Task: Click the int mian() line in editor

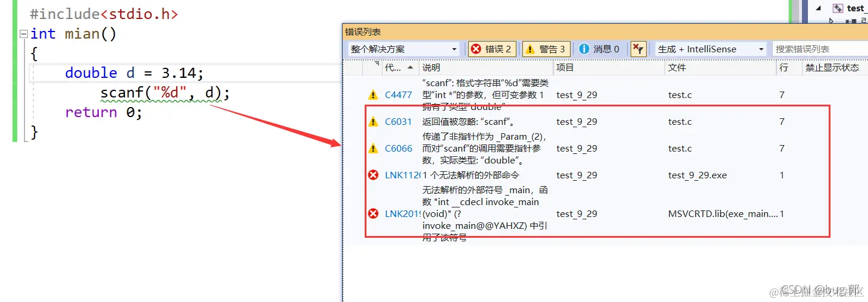Action: (x=74, y=34)
